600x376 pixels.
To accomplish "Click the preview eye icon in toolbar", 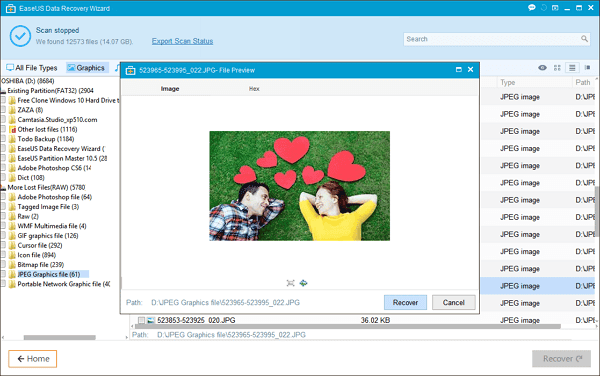I will [542, 68].
